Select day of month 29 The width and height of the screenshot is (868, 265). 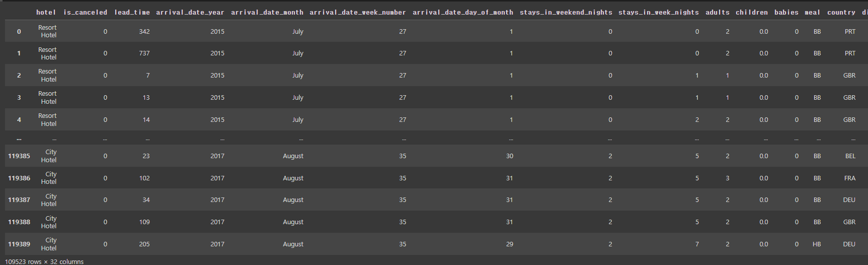pyautogui.click(x=510, y=244)
